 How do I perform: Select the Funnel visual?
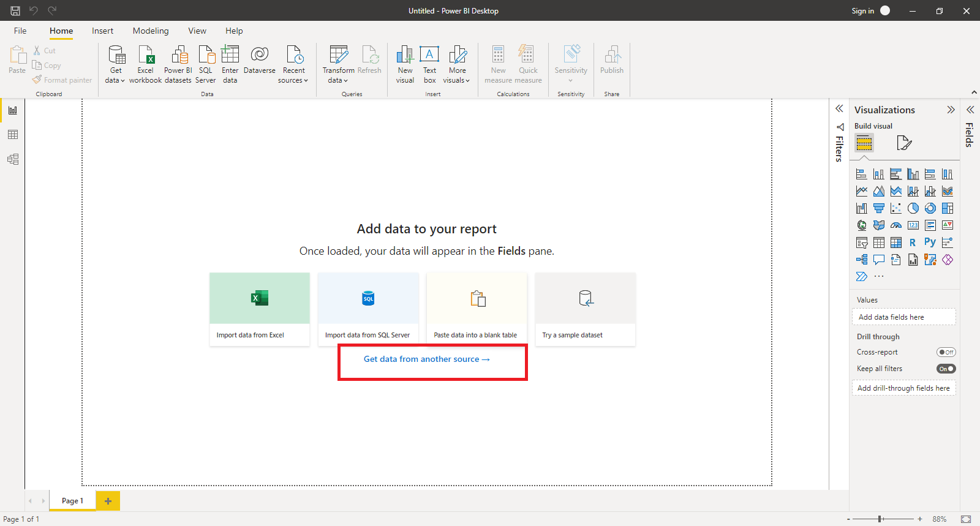pos(878,208)
